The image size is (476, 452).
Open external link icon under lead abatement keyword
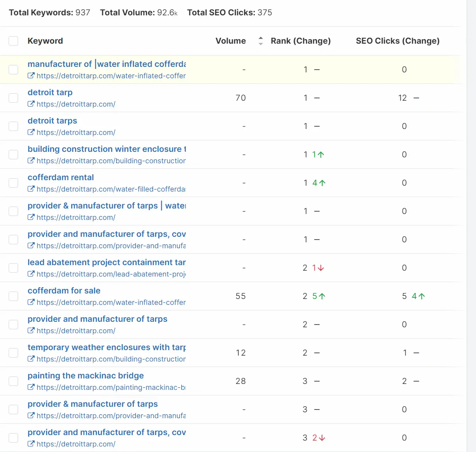point(31,274)
